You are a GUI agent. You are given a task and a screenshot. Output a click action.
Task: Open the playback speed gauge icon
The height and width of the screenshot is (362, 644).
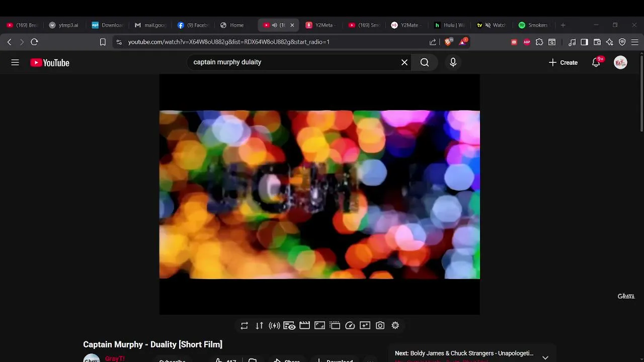pos(350,326)
